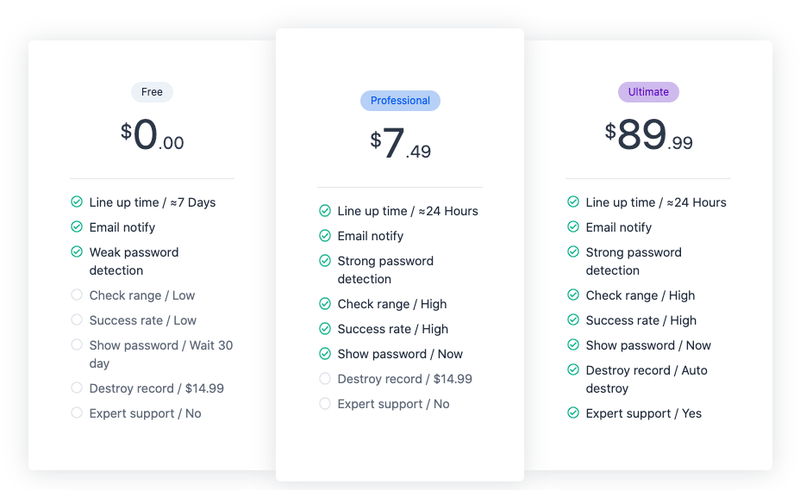The height and width of the screenshot is (490, 800).
Task: Click check icon beside Destroy record / Auto destroy
Action: pos(573,370)
